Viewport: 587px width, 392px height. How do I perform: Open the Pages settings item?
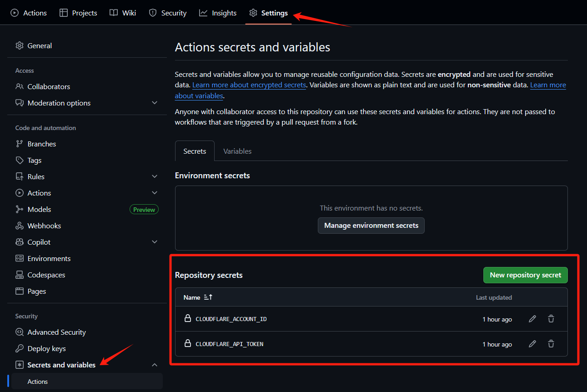(37, 291)
